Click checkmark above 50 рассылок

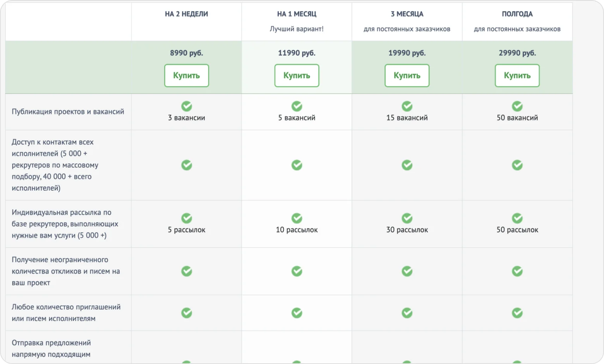(x=517, y=218)
